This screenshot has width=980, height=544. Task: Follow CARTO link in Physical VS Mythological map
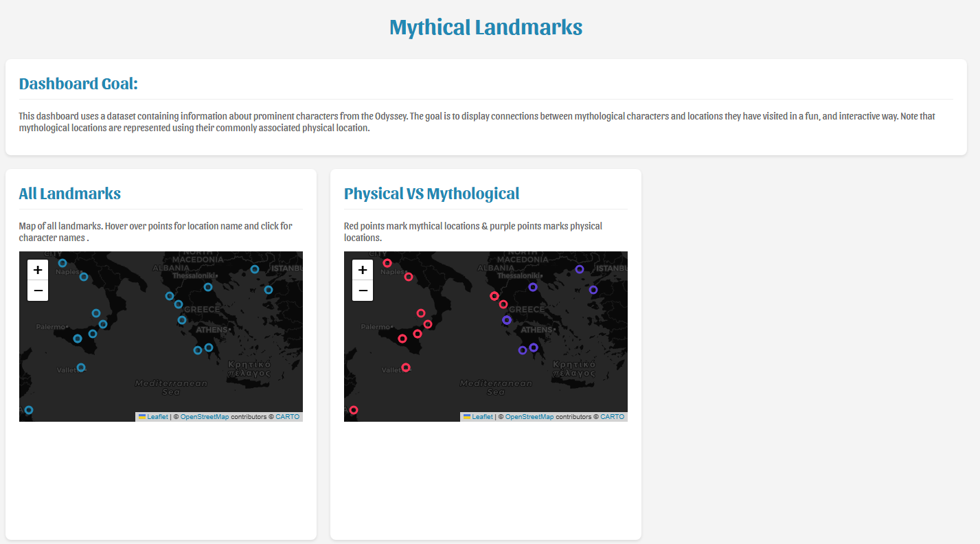[x=613, y=417]
